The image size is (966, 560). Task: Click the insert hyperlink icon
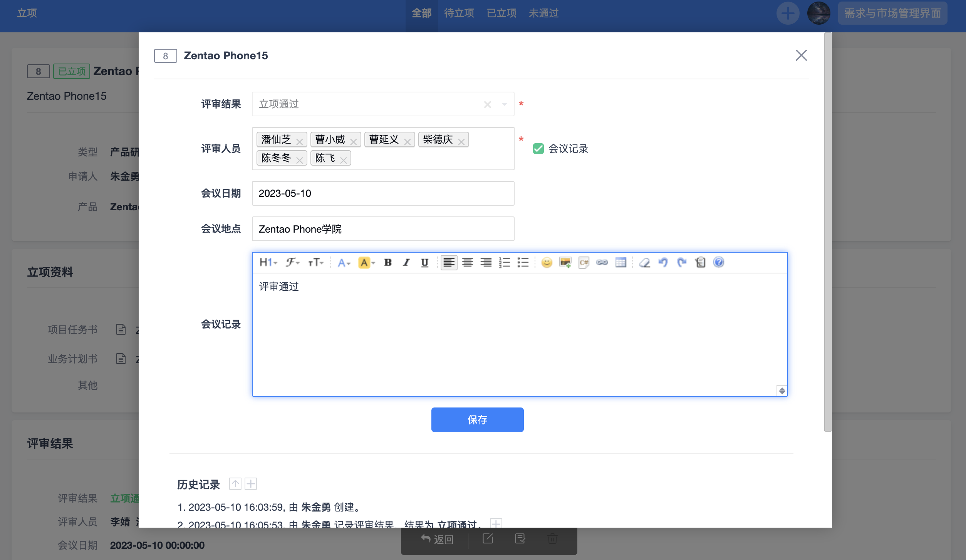(602, 263)
